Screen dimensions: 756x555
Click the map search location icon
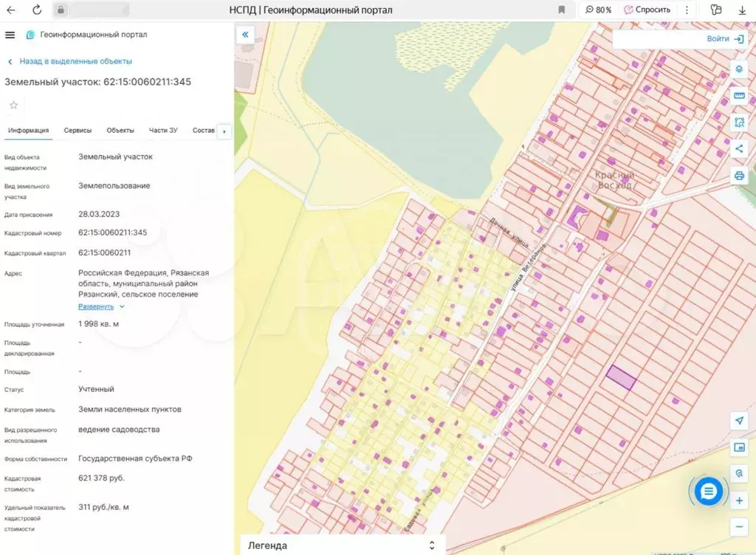click(x=739, y=474)
